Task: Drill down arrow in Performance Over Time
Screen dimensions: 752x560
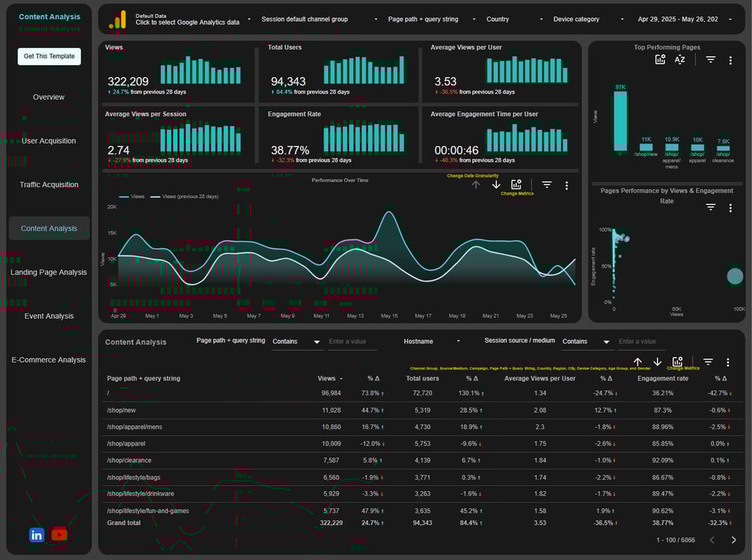Action: click(x=496, y=185)
